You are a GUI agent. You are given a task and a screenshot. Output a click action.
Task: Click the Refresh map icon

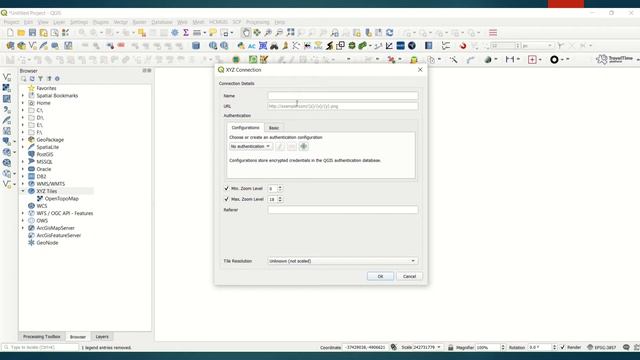coord(390,33)
